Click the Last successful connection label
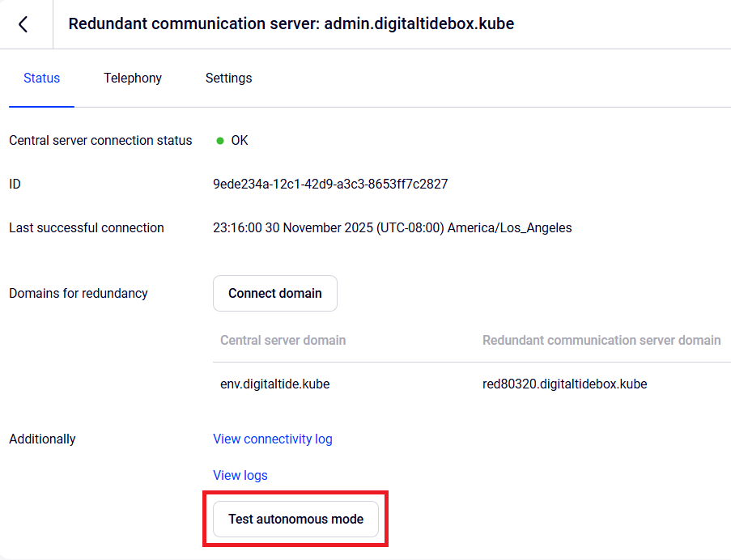Screen dimensions: 731x560 coord(87,228)
